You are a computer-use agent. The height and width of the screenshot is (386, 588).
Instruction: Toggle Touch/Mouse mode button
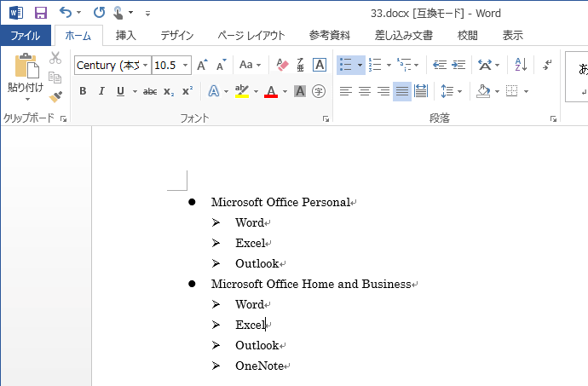coord(118,13)
